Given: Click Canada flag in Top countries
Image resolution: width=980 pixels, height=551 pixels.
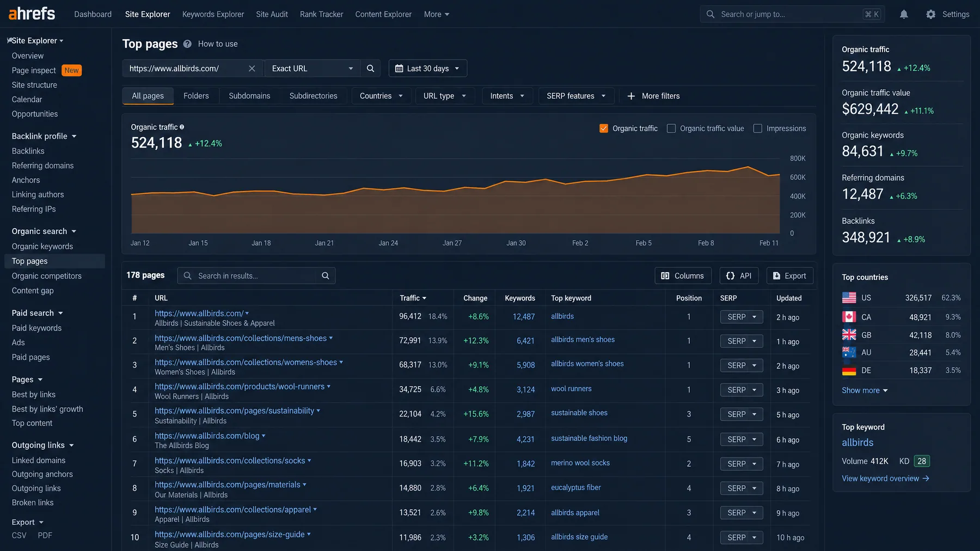Looking at the screenshot, I should click(x=849, y=317).
